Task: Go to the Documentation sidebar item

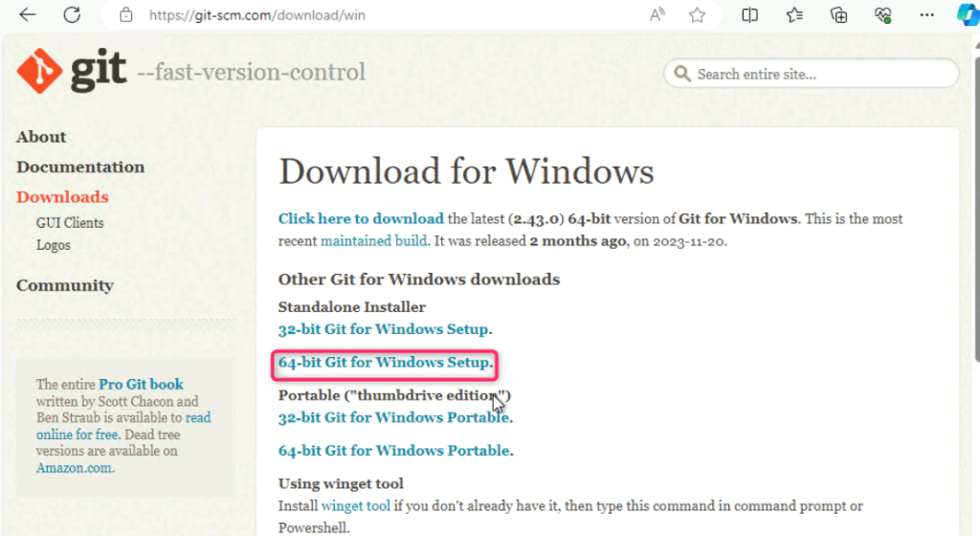Action: (80, 167)
